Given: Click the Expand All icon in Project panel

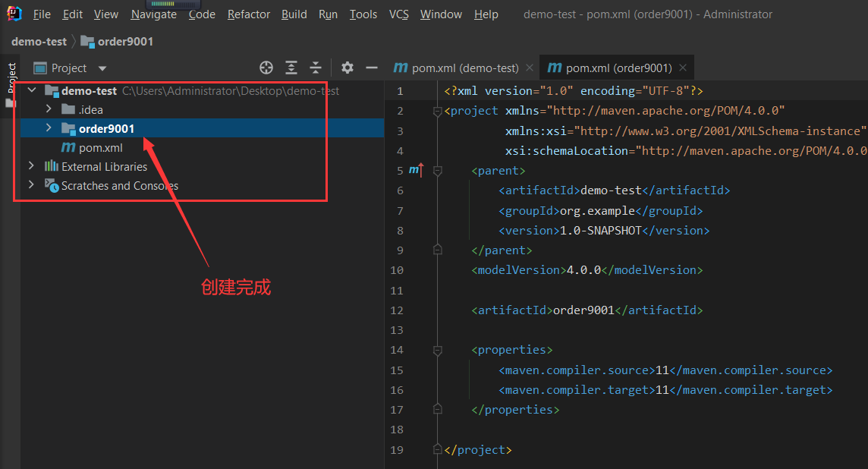Looking at the screenshot, I should point(291,68).
